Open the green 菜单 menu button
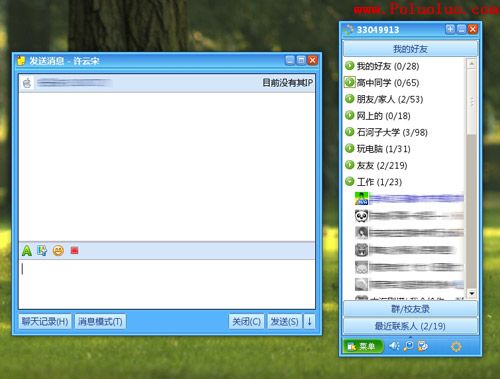 (x=363, y=347)
